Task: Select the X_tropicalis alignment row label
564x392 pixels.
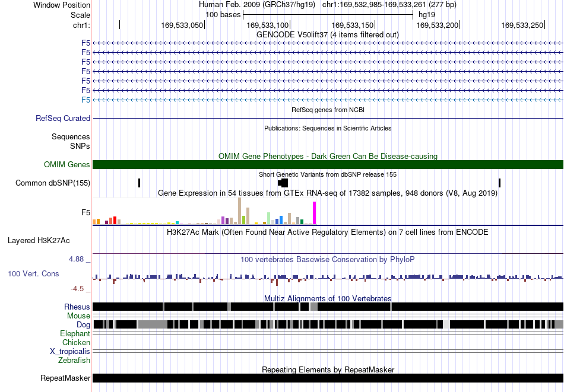Action: click(70, 352)
